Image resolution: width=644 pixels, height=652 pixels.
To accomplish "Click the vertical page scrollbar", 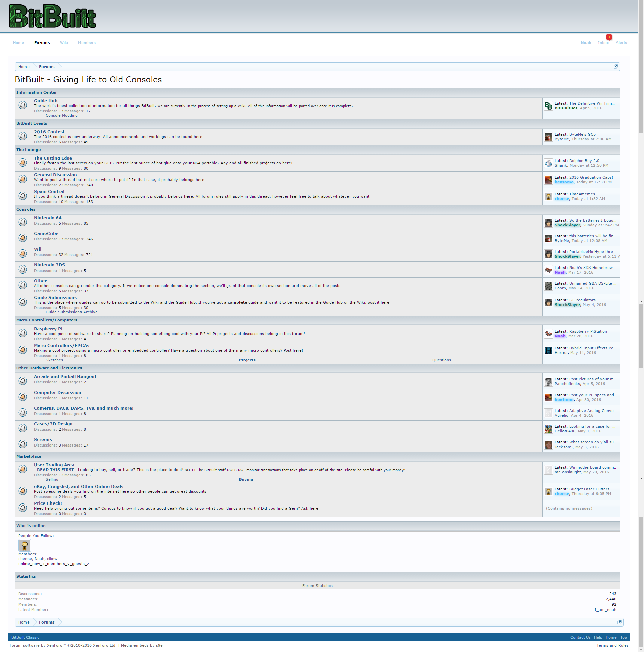I will tap(641, 326).
